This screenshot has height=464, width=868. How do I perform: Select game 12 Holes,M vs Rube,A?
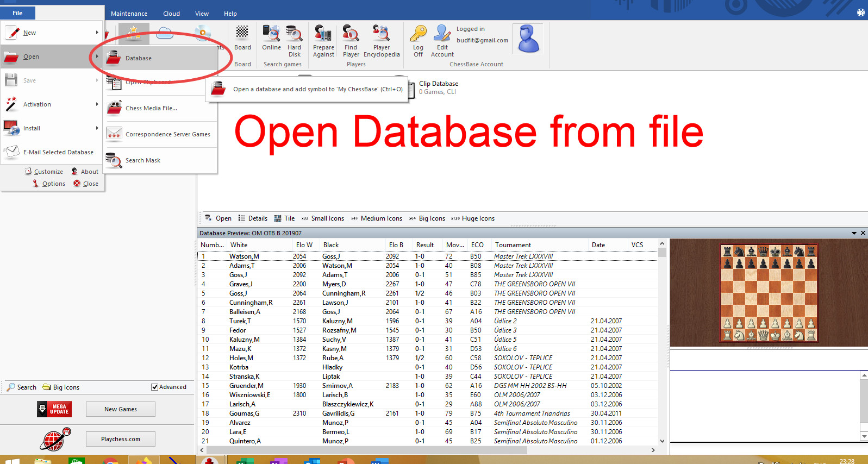pyautogui.click(x=428, y=358)
